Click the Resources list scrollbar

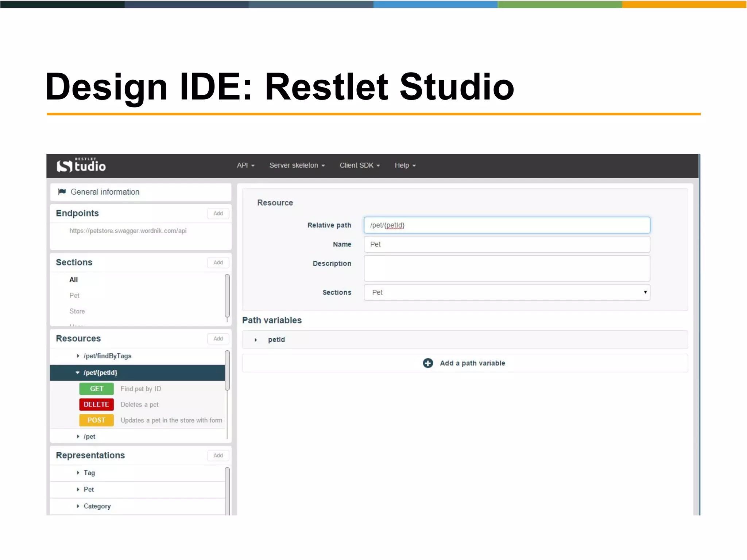[227, 370]
